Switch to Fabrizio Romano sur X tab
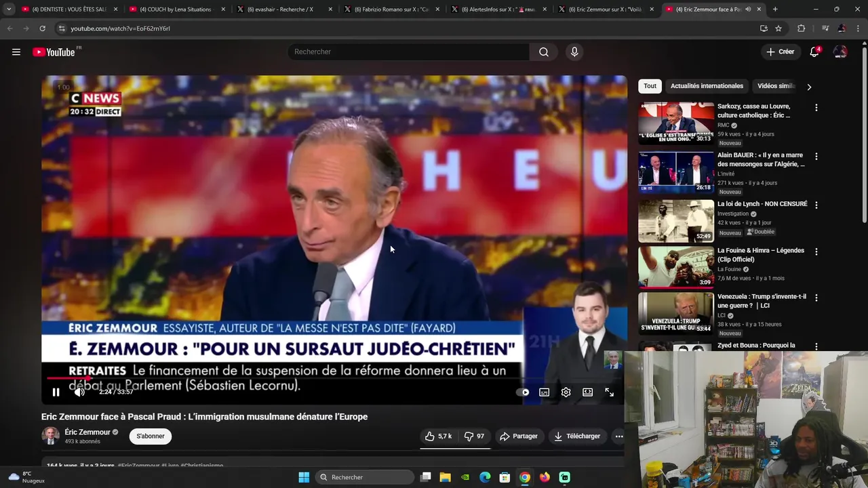Image resolution: width=868 pixels, height=488 pixels. click(x=391, y=9)
